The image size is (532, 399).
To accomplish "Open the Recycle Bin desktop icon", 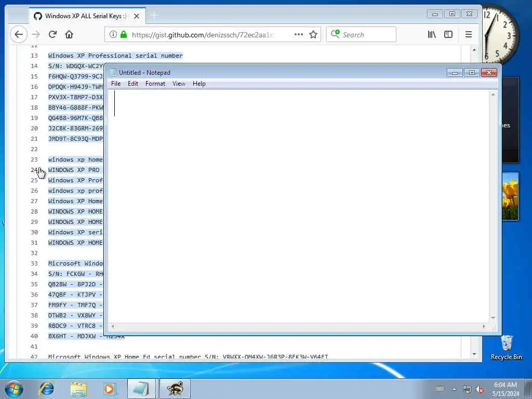I will click(x=506, y=348).
